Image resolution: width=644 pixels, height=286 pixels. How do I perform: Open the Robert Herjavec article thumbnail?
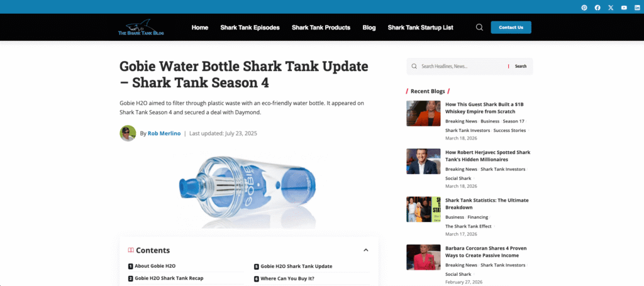(x=423, y=162)
